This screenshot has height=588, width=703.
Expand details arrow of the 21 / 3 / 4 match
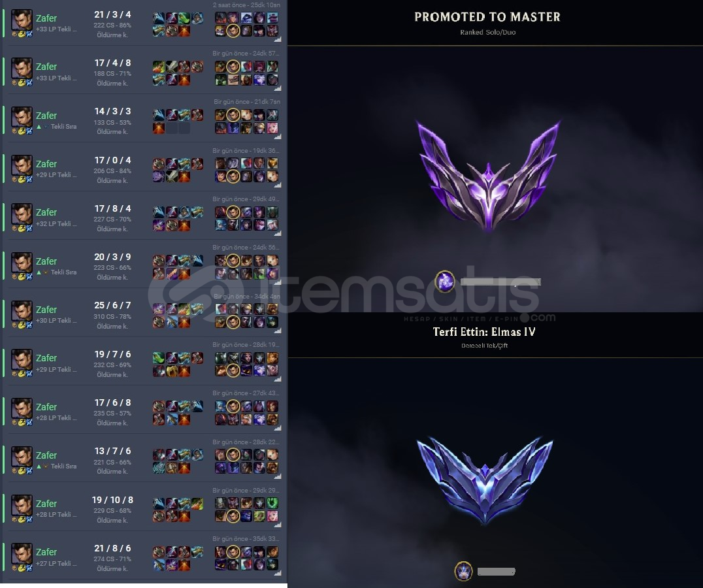click(x=278, y=39)
